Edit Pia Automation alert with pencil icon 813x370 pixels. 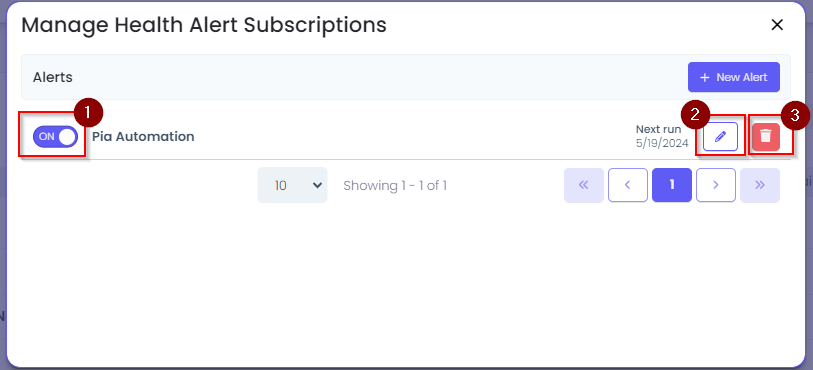720,137
